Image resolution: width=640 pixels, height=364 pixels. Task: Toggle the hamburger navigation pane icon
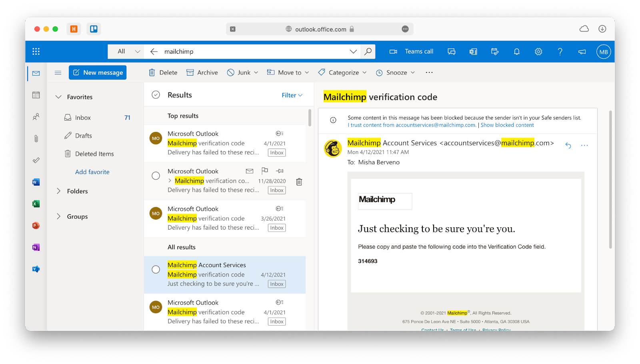pos(58,73)
